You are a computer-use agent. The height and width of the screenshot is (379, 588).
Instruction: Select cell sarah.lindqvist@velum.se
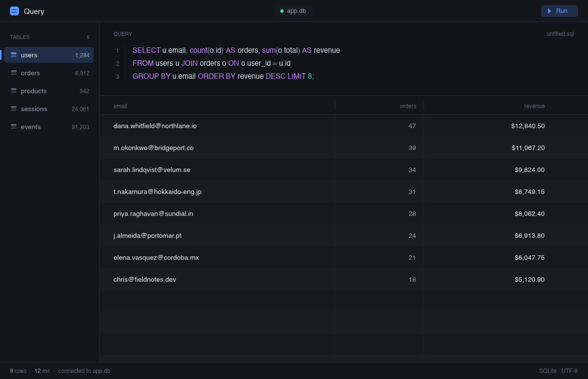pos(152,170)
